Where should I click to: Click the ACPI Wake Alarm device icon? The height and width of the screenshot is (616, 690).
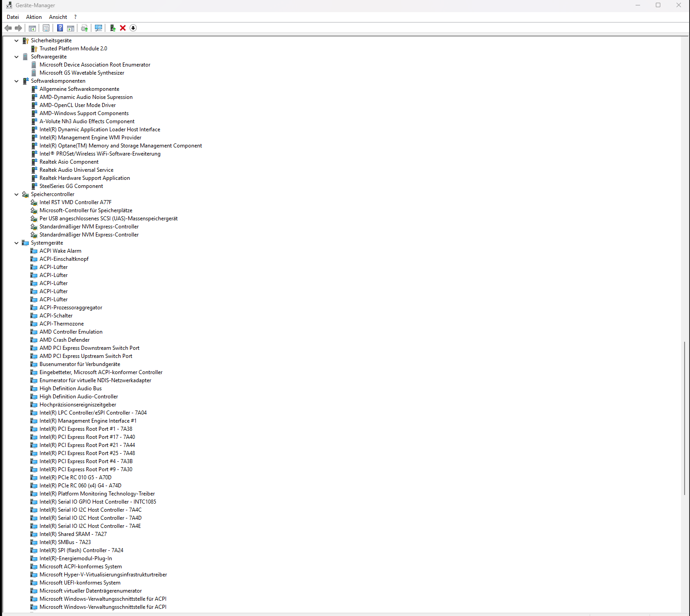pyautogui.click(x=34, y=251)
